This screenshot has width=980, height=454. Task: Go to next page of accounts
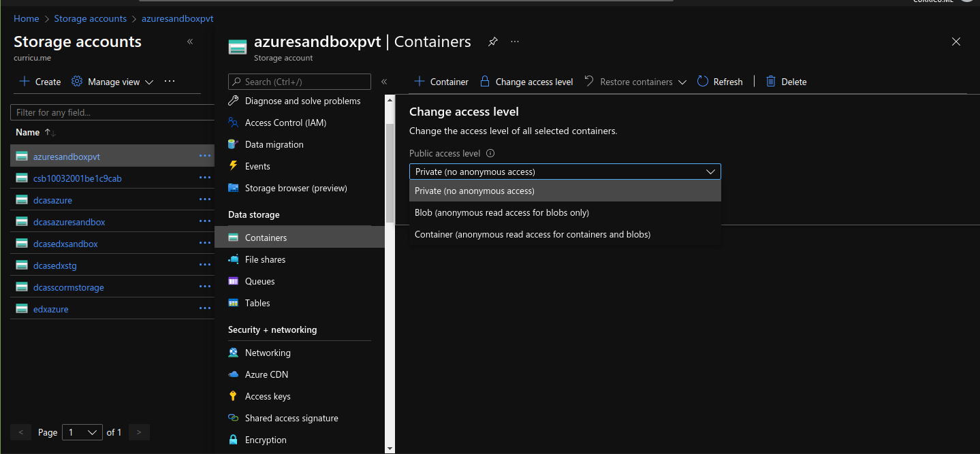pyautogui.click(x=139, y=432)
